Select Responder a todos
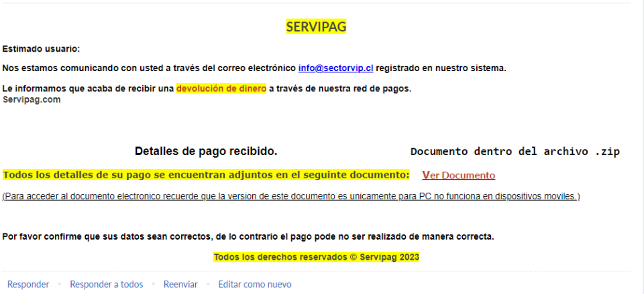The image size is (644, 294). pos(107,284)
